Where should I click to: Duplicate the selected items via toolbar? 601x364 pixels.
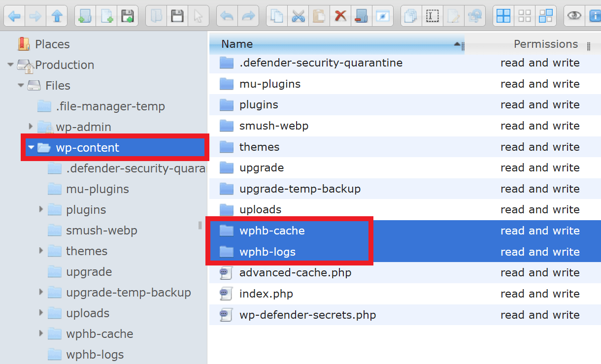tap(411, 16)
